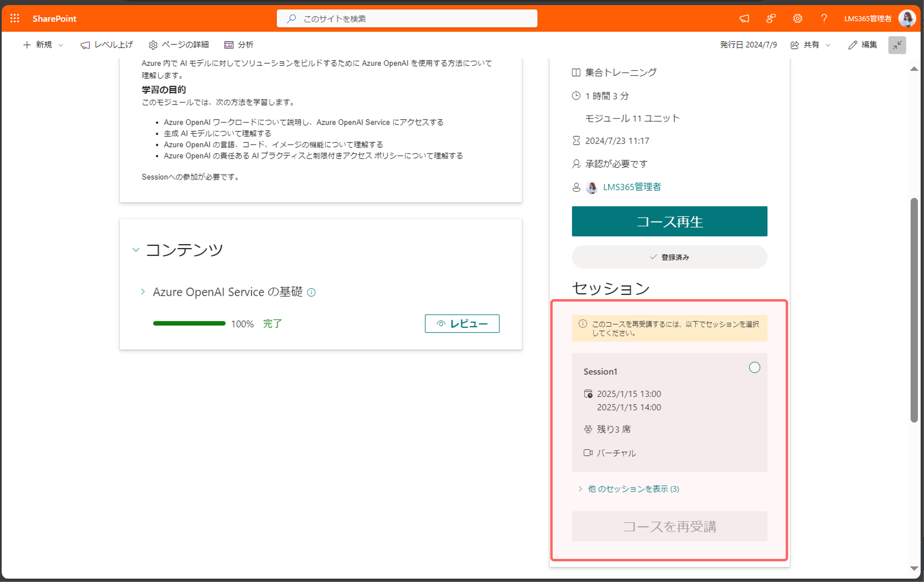Click 編集 to edit the page
Viewport: 924px width, 582px height.
[x=863, y=45]
